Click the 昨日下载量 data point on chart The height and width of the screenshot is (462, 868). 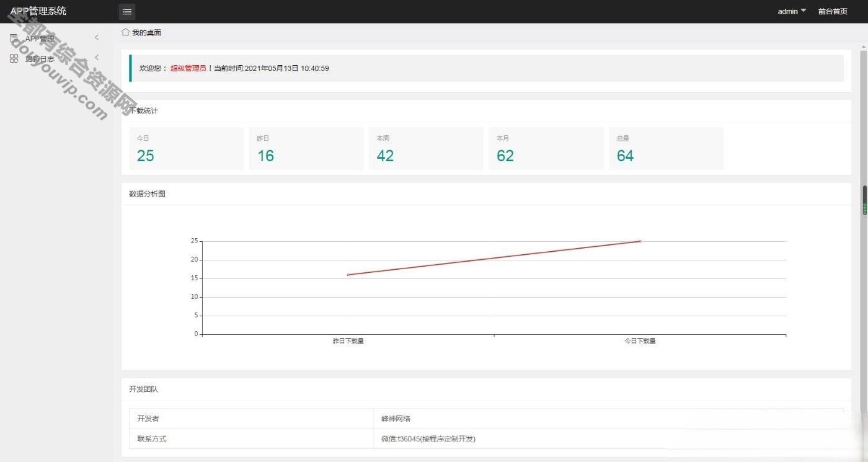348,275
